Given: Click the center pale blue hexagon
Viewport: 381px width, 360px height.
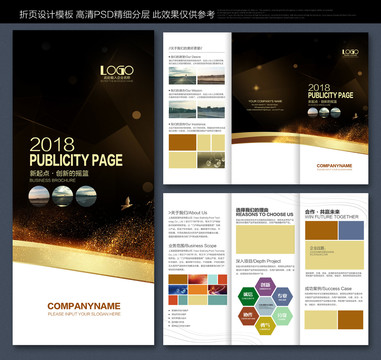Looking at the screenshot, I should [265, 306].
